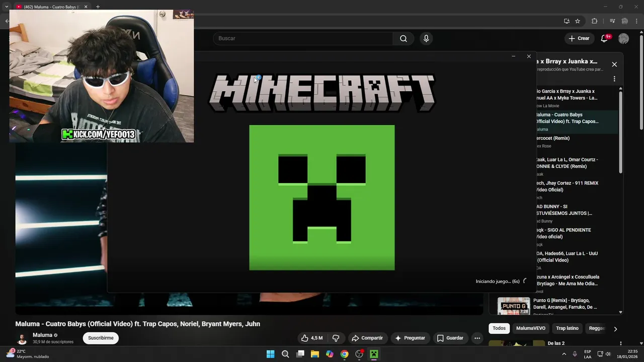The width and height of the screenshot is (644, 362).
Task: Click the taskbar microphone indicator
Action: (575, 354)
